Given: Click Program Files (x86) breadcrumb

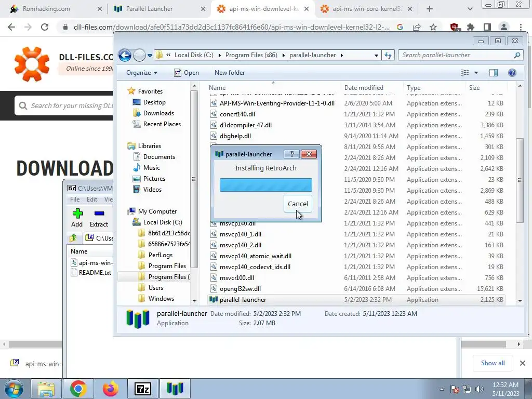Looking at the screenshot, I should click(251, 55).
